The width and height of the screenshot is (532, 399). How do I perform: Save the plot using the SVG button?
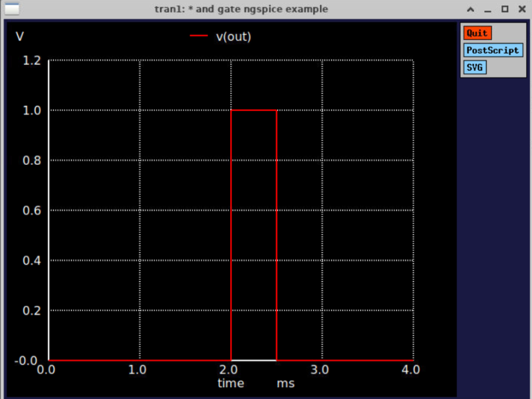[474, 67]
